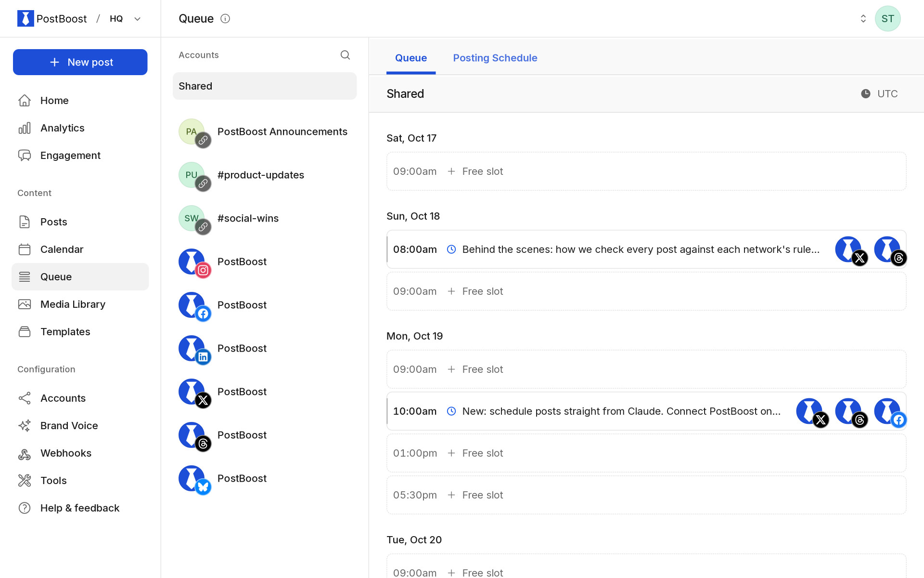Go to Home in sidebar

tap(80, 100)
